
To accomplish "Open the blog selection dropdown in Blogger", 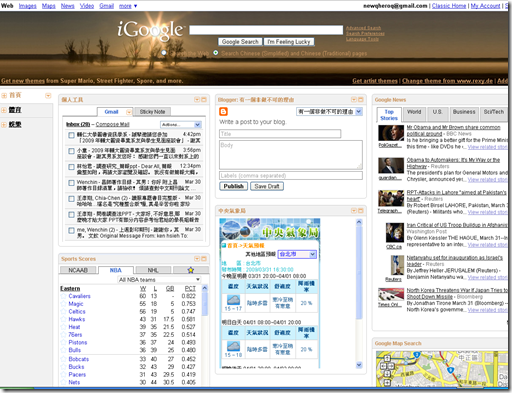I will click(329, 112).
